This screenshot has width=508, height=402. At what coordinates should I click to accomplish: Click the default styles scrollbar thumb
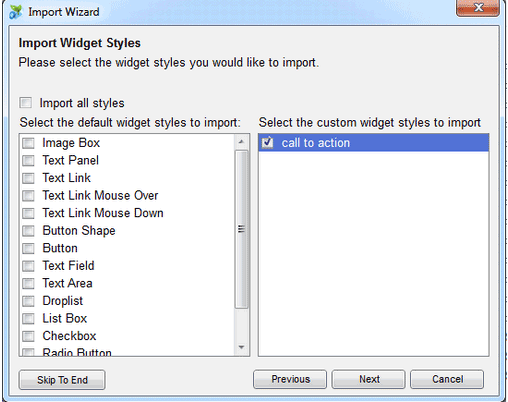(241, 229)
